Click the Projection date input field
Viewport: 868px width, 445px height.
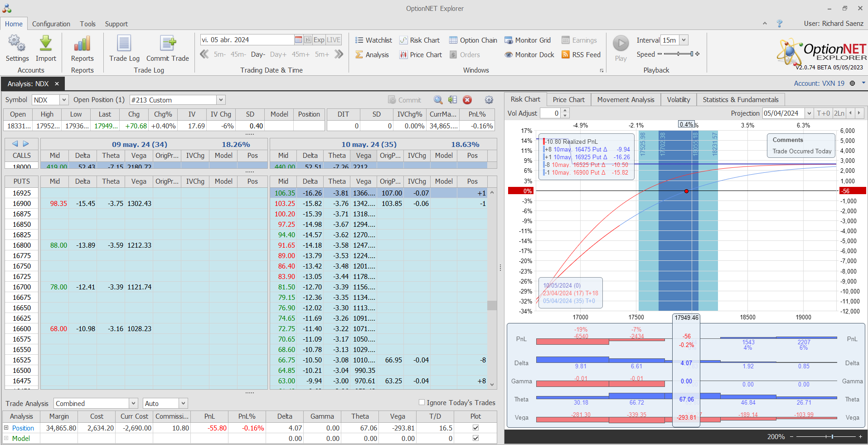783,113
